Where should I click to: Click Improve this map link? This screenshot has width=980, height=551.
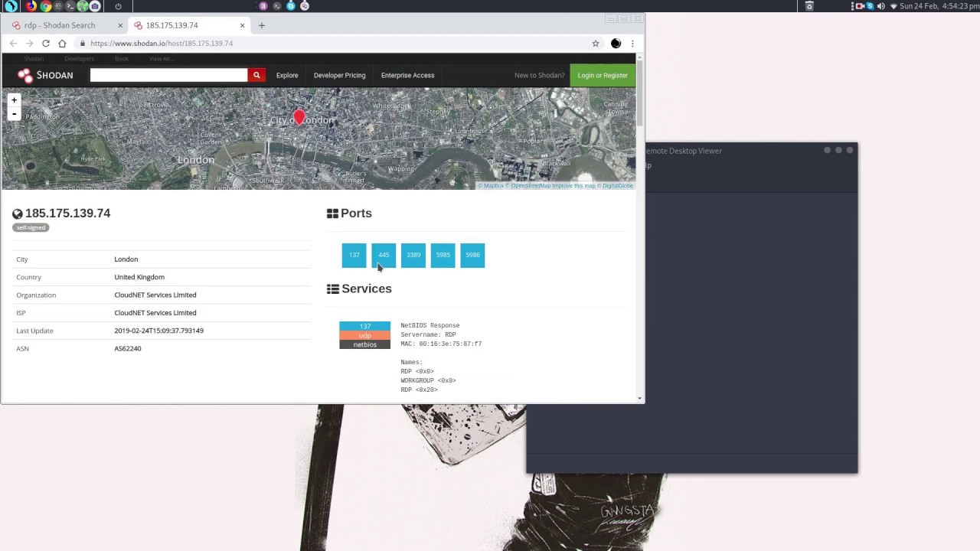coord(574,186)
